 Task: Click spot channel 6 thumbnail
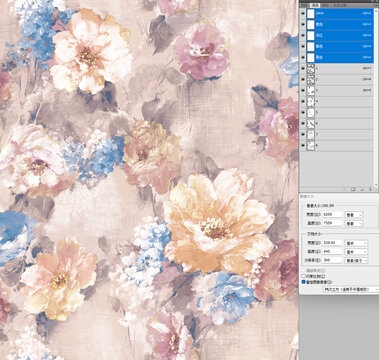click(x=311, y=124)
